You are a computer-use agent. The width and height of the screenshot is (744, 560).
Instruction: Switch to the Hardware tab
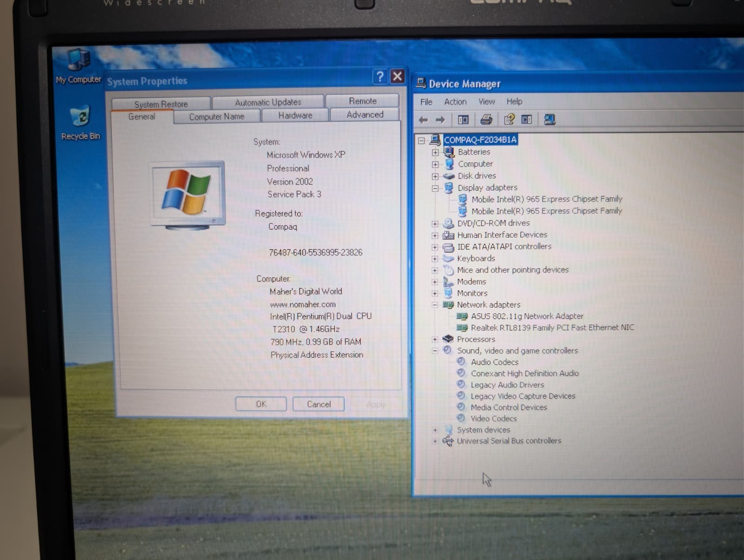coord(295,115)
